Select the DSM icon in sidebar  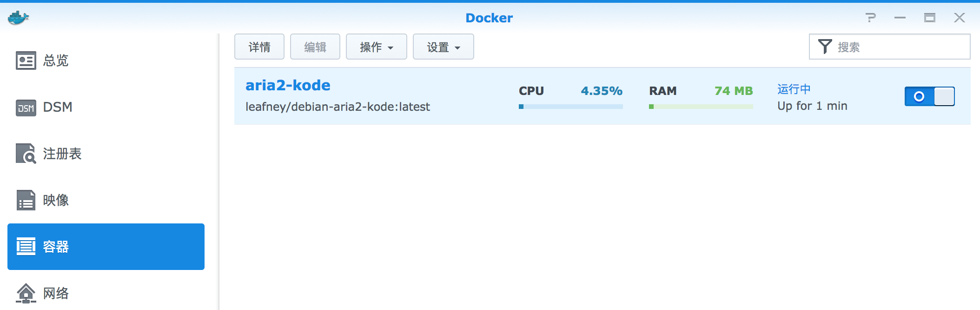26,108
